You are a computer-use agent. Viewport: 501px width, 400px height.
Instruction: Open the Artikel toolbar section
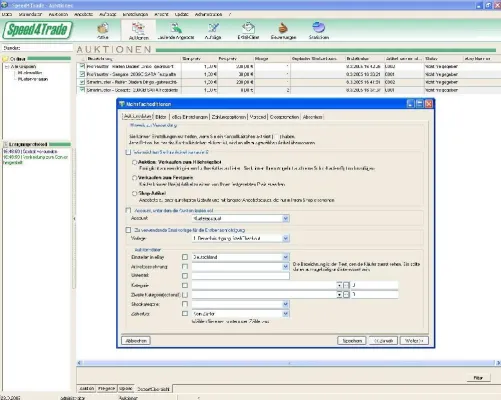103,31
